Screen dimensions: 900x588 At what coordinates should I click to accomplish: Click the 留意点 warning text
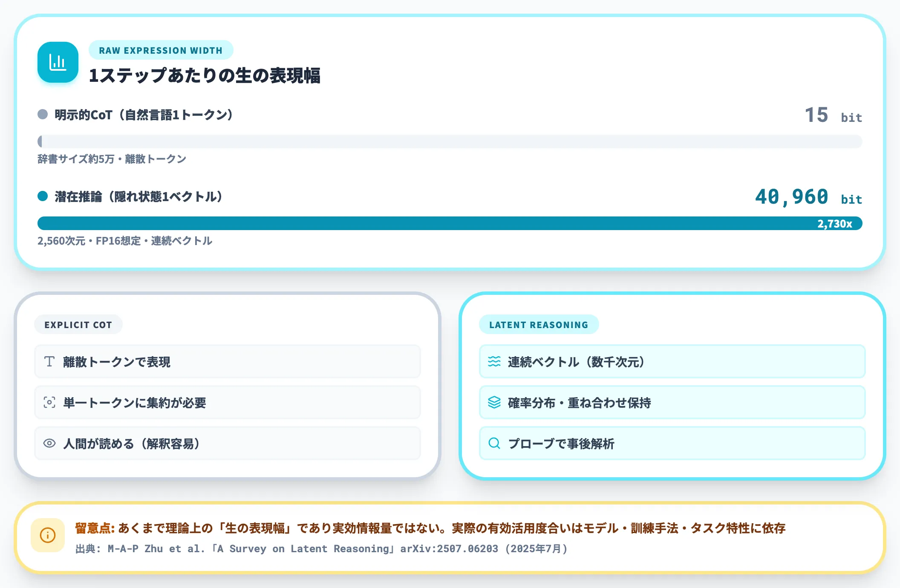pyautogui.click(x=430, y=528)
